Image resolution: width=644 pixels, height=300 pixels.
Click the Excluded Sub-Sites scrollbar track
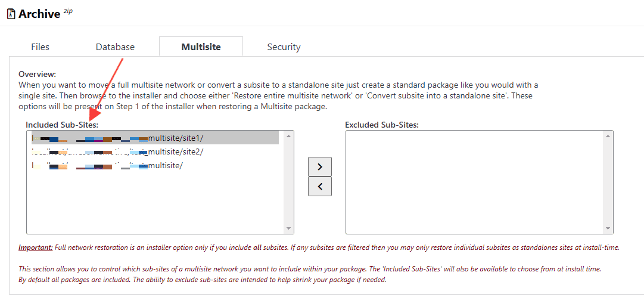(x=608, y=183)
